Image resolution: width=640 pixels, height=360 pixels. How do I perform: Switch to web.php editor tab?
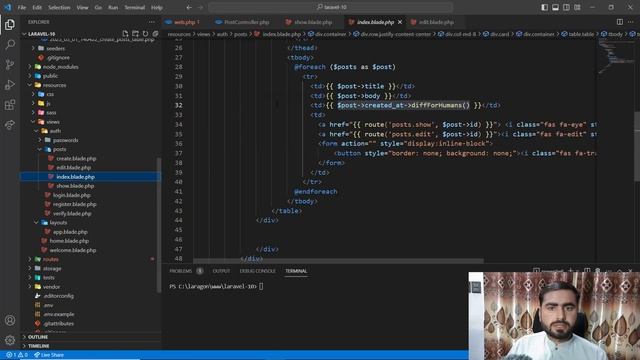pyautogui.click(x=183, y=22)
